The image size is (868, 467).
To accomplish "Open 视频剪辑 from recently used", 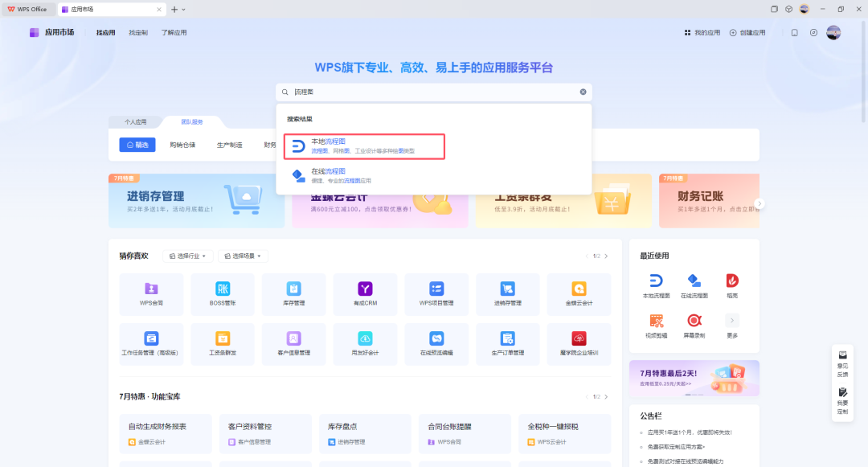I will pyautogui.click(x=656, y=326).
